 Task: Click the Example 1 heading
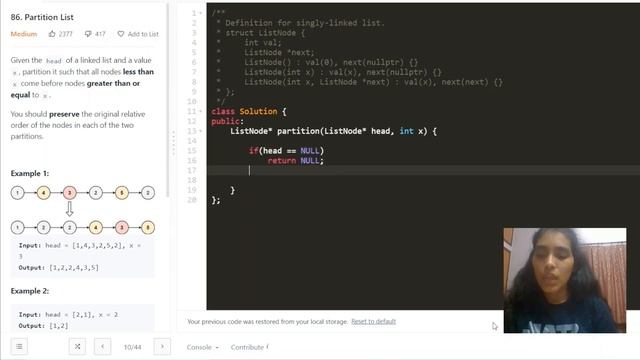(30, 173)
